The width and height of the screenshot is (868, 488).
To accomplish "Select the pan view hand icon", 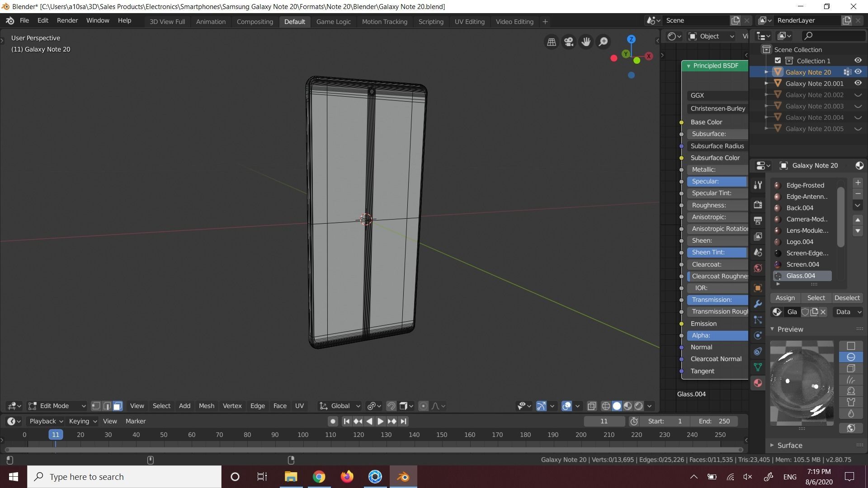I will pyautogui.click(x=586, y=42).
